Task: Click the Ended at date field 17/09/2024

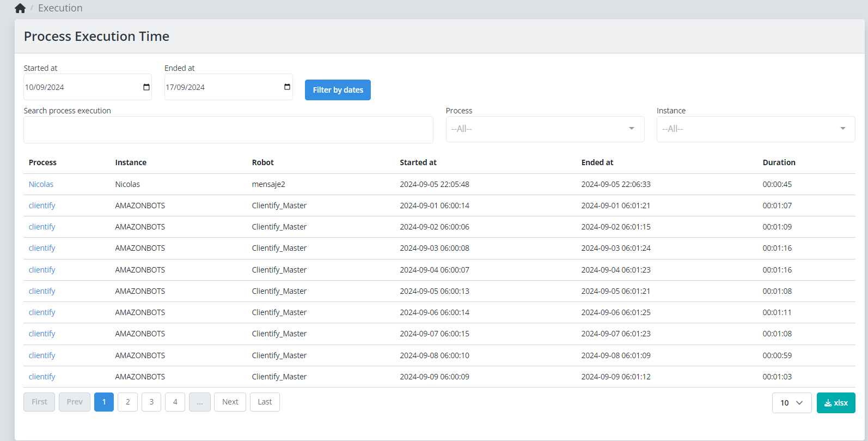Action: (228, 87)
